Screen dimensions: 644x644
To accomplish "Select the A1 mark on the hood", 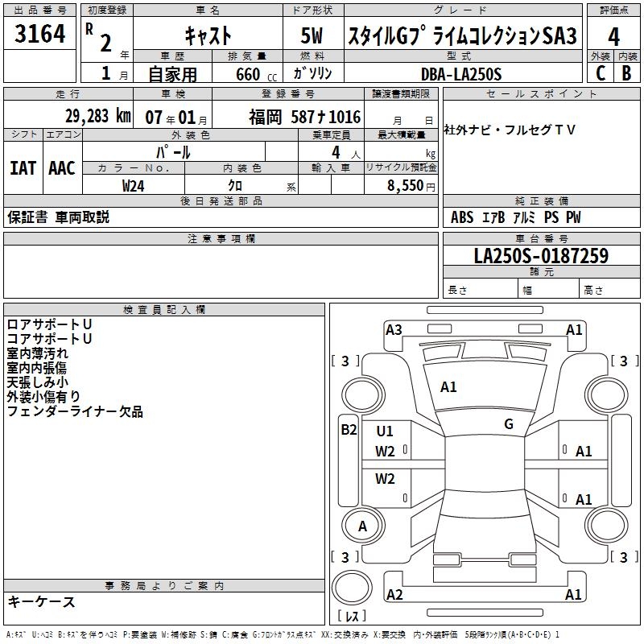I will click(x=448, y=387).
